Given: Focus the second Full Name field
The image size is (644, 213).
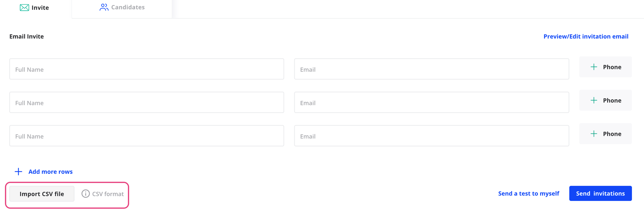Looking at the screenshot, I should pyautogui.click(x=147, y=102).
